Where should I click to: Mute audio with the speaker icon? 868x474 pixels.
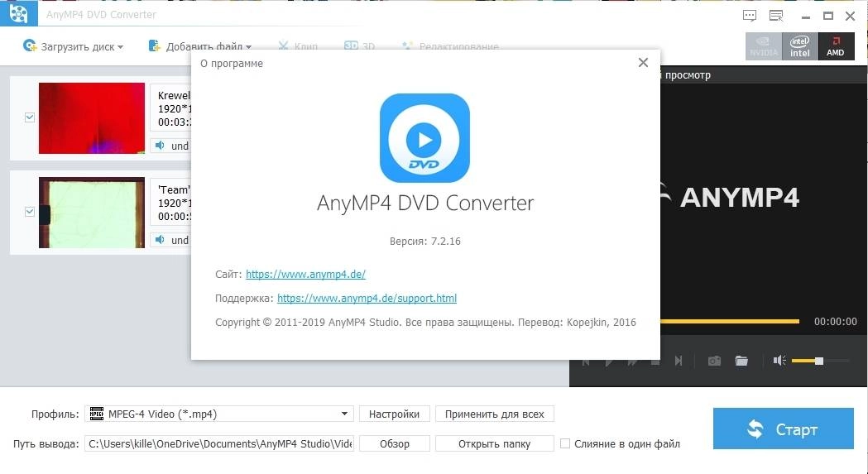point(779,361)
